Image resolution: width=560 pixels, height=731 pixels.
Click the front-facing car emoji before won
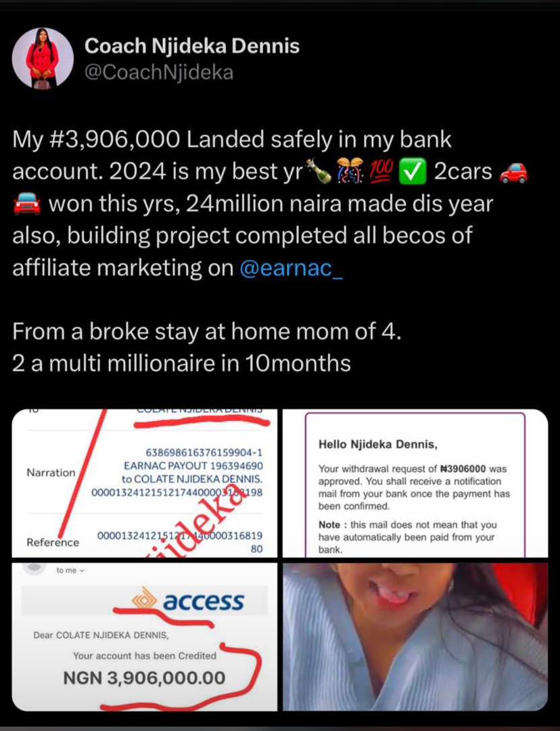coord(26,204)
